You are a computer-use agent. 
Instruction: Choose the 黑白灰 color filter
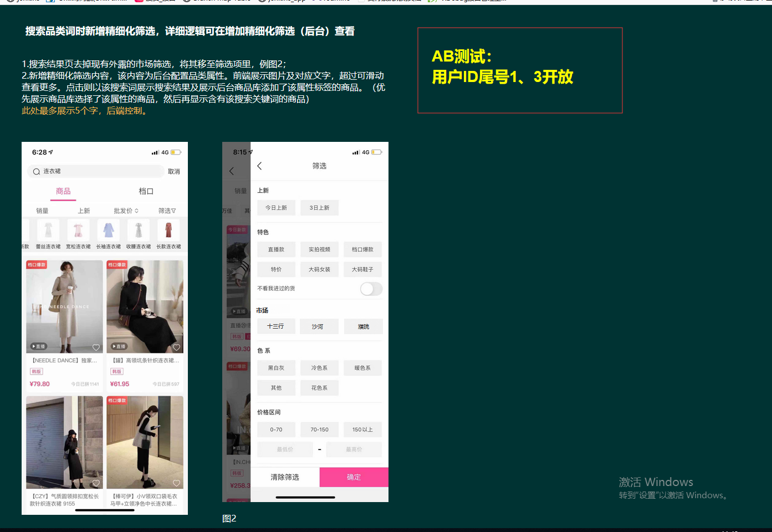(x=276, y=368)
